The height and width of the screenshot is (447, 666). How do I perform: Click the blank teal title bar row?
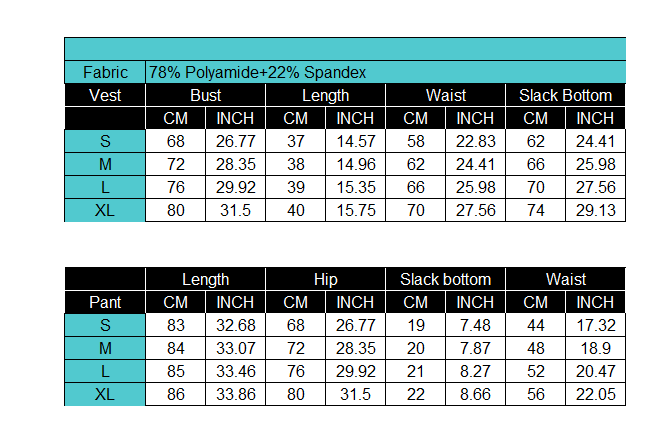coord(345,49)
